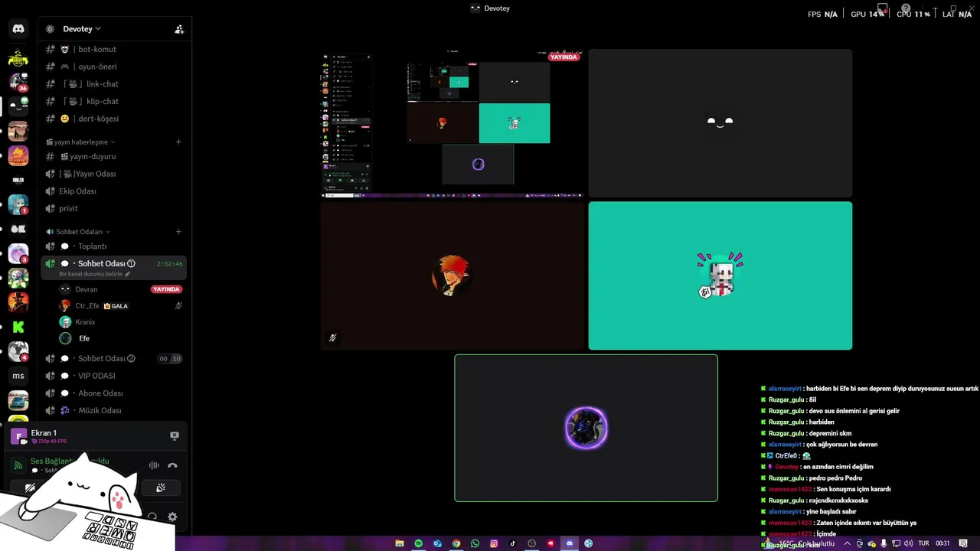
Task: Open the red-haired character server icon
Action: (x=18, y=302)
